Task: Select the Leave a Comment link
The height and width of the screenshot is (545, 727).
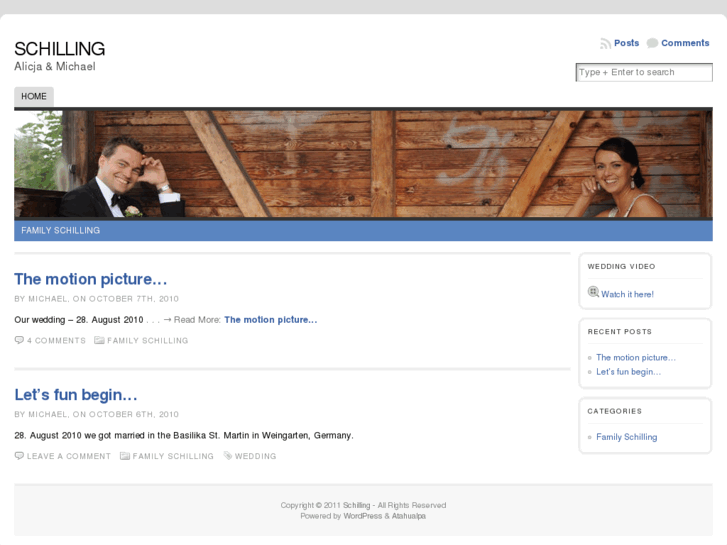Action: pyautogui.click(x=69, y=456)
